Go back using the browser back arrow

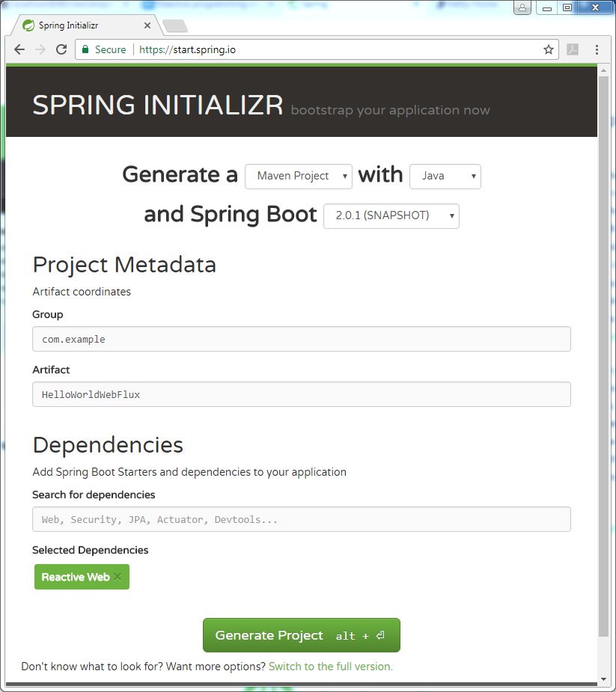[x=19, y=49]
